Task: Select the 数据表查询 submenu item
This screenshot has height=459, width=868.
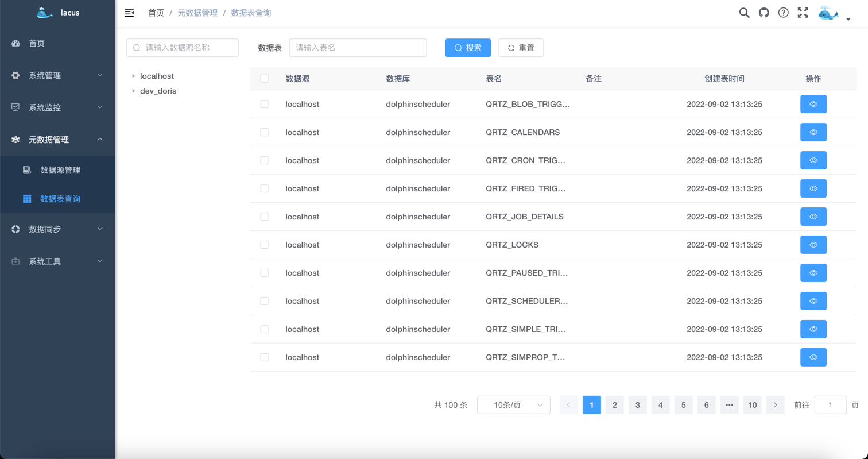Action: click(x=57, y=199)
